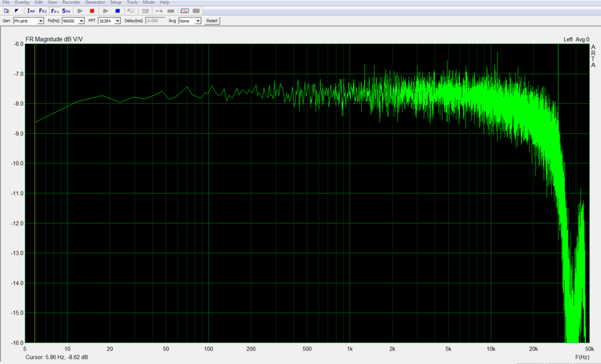Click the -16.0 dB axis label
Image resolution: width=601 pixels, height=364 pixels.
click(18, 343)
